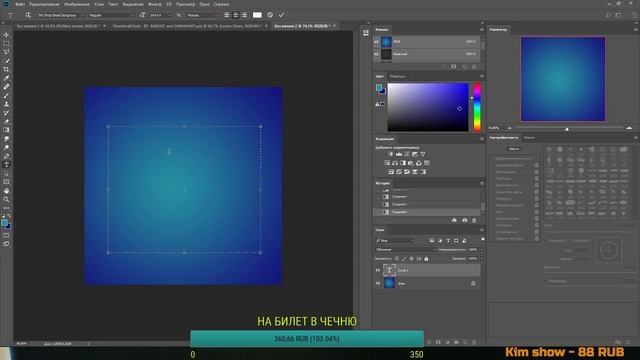Viewport: 640px width, 360px height.
Task: Select the Clone Stamp tool
Action: (x=6, y=104)
